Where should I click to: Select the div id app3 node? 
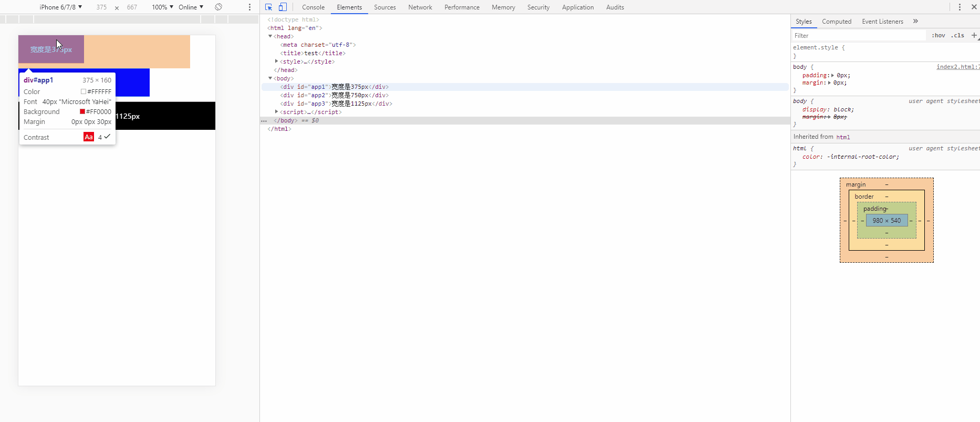[336, 104]
